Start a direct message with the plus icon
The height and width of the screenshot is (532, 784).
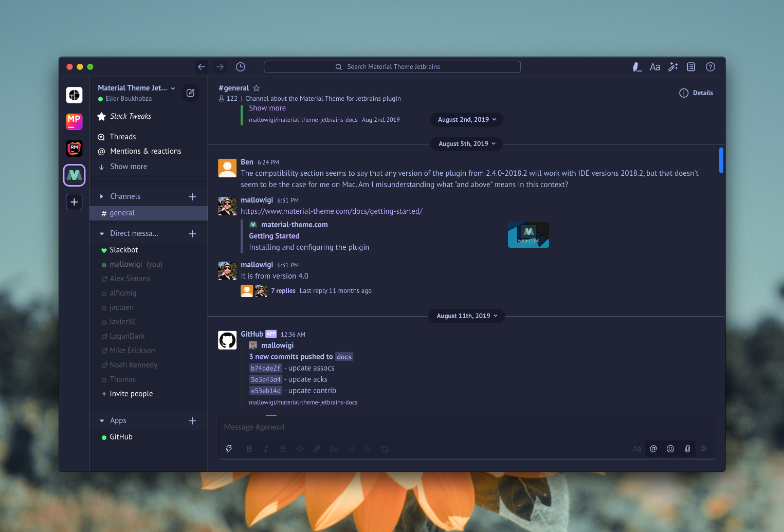click(x=192, y=233)
